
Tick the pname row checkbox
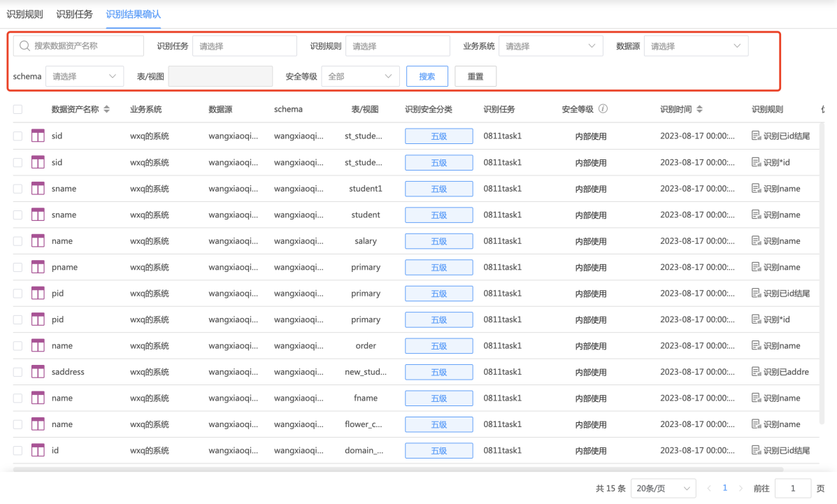click(17, 267)
